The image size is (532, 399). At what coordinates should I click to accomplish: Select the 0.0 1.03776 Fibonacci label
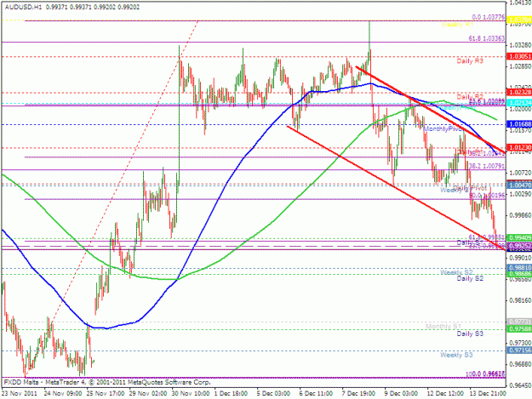point(489,17)
